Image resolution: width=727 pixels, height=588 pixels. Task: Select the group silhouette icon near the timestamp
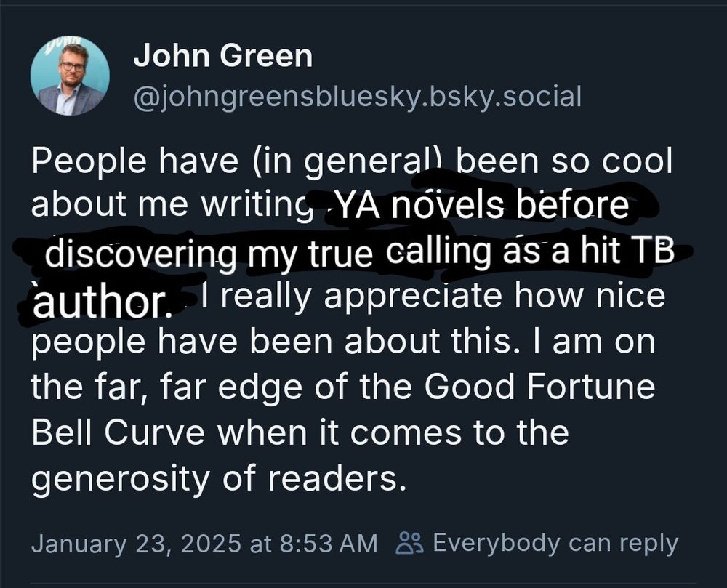coord(411,541)
